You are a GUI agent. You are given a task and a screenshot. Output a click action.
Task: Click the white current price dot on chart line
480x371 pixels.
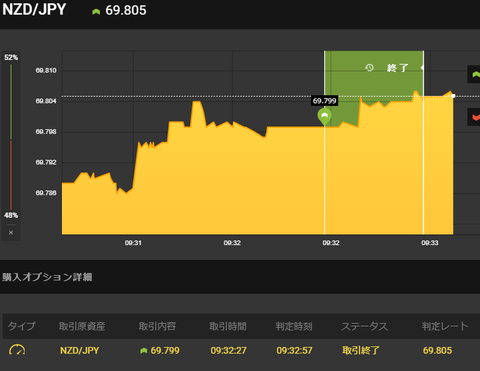453,96
